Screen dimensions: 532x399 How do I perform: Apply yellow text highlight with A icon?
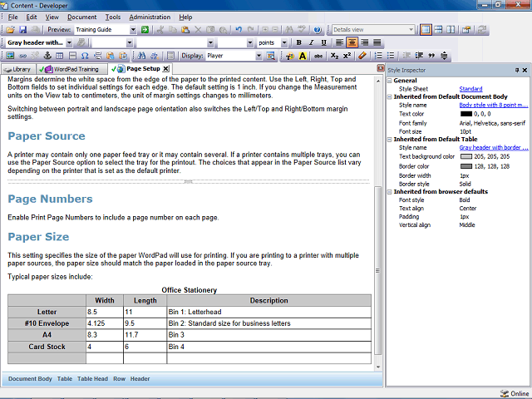tap(303, 56)
